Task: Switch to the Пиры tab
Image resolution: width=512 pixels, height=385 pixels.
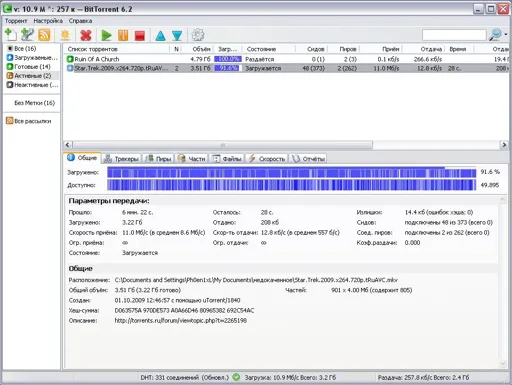Action: point(159,159)
